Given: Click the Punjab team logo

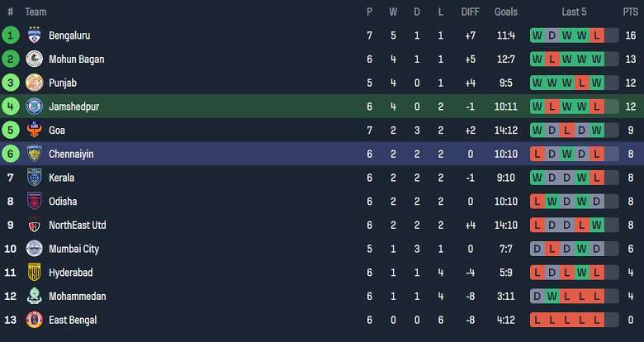Looking at the screenshot, I should (34, 83).
